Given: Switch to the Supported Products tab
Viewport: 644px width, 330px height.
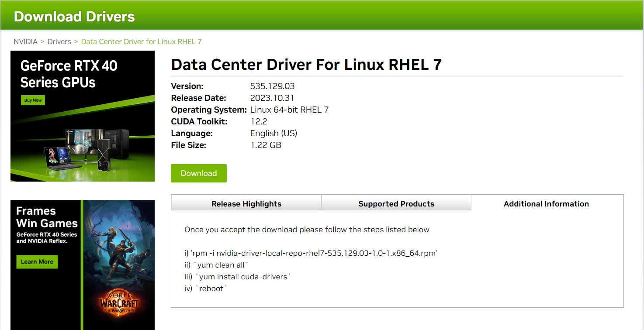Looking at the screenshot, I should pos(396,203).
